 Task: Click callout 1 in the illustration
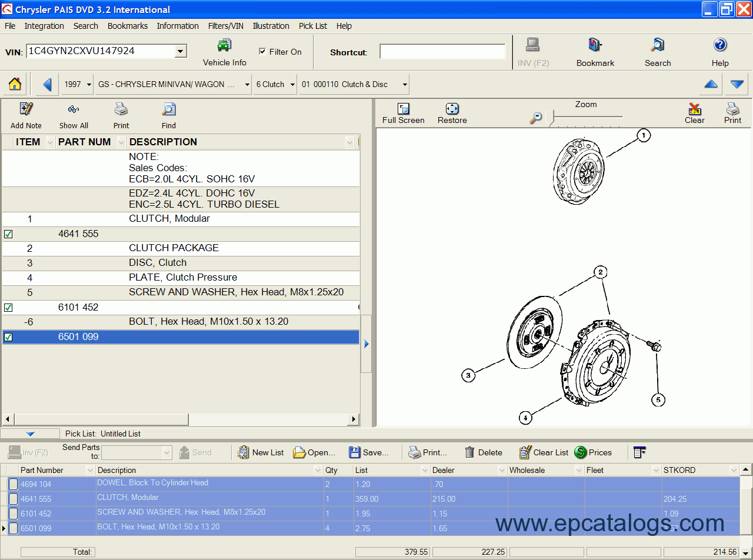point(643,136)
